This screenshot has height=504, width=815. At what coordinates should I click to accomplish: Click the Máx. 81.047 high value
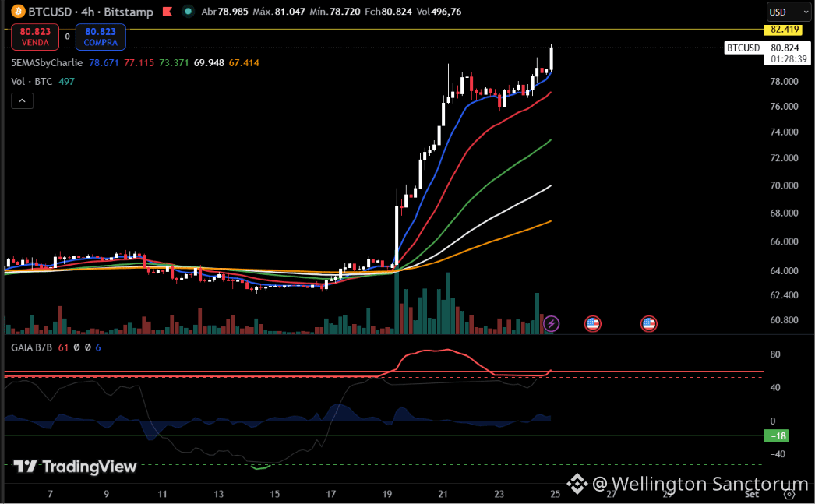279,12
